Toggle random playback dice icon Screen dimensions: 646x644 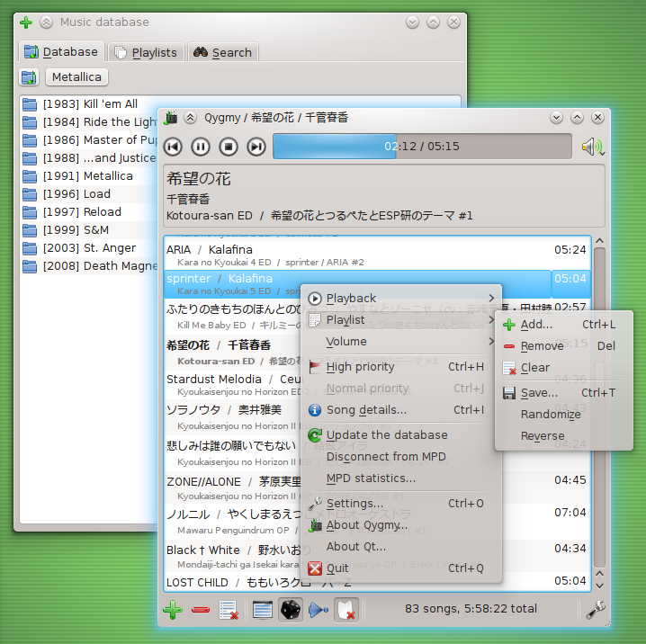tap(291, 610)
